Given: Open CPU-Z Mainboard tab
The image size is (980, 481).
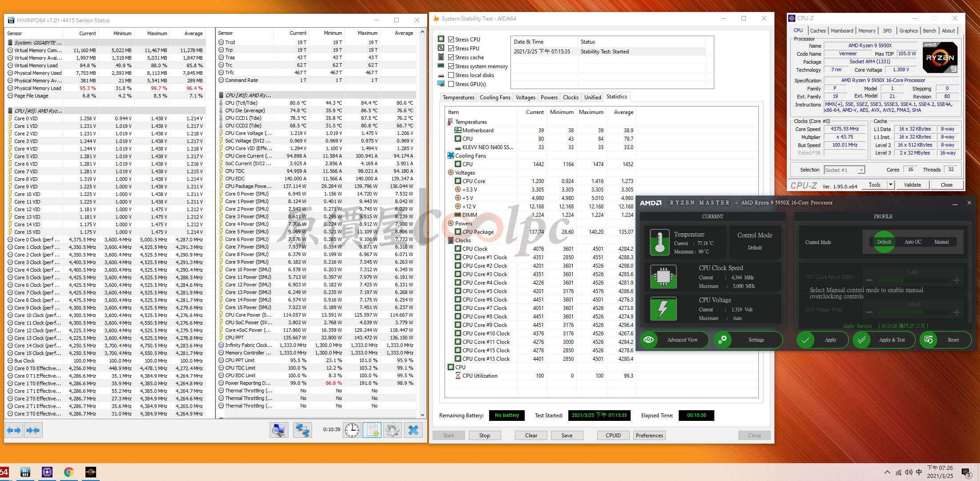Looking at the screenshot, I should [842, 31].
